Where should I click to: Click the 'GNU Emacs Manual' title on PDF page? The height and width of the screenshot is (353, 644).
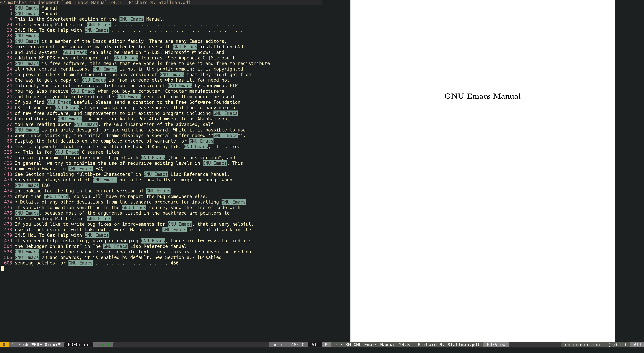pyautogui.click(x=483, y=96)
